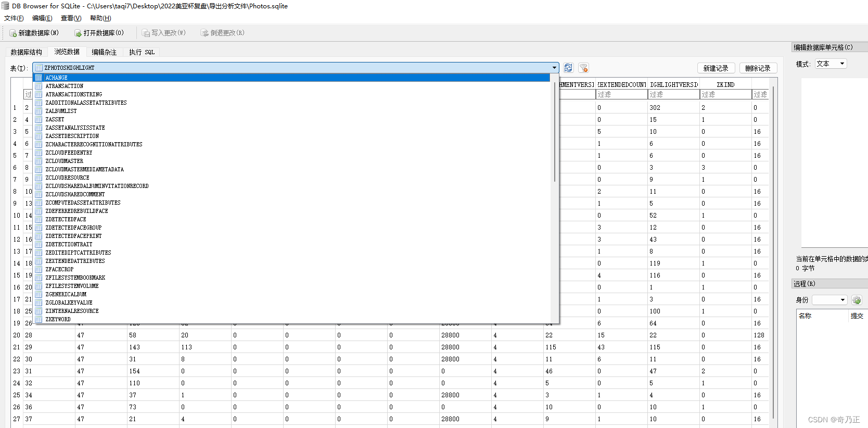868x428 pixels.
Task: Switch to the 编辑杂注 tab
Action: tap(105, 52)
